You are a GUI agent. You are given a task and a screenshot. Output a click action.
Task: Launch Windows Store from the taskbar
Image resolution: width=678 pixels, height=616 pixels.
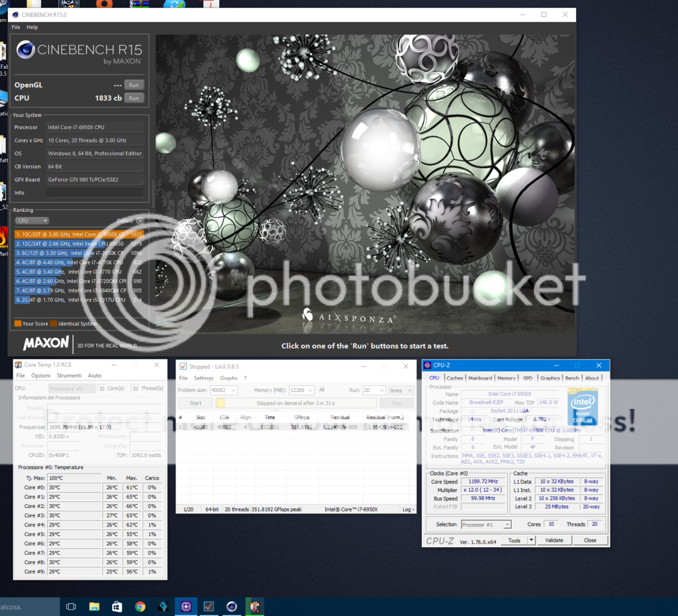117,606
